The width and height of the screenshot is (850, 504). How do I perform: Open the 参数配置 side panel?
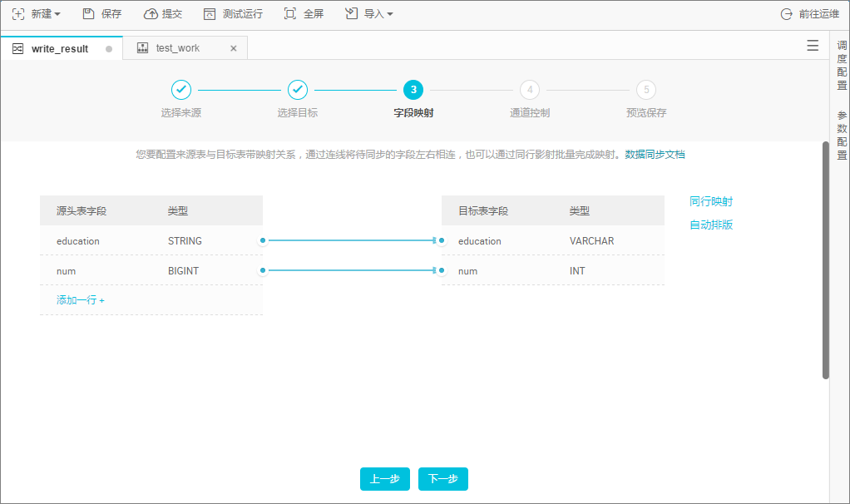pos(842,135)
